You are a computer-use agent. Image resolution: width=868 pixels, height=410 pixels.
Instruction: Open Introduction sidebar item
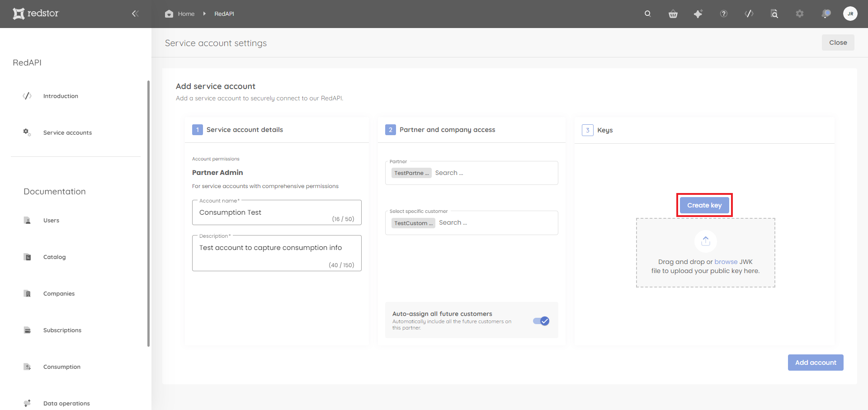click(x=61, y=96)
